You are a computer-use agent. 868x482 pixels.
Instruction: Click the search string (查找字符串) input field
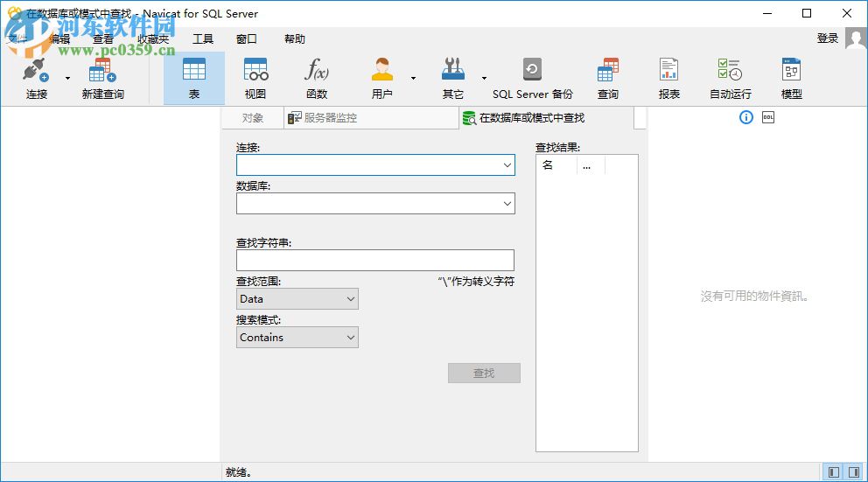375,260
